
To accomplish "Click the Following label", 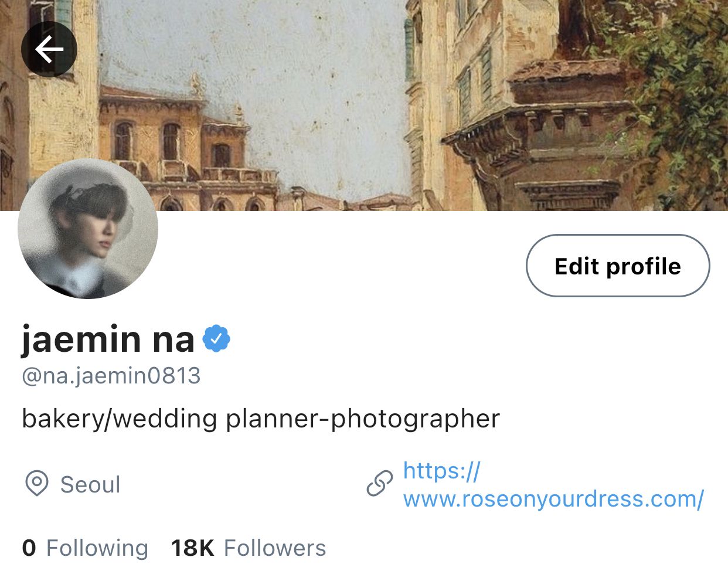I will [97, 549].
